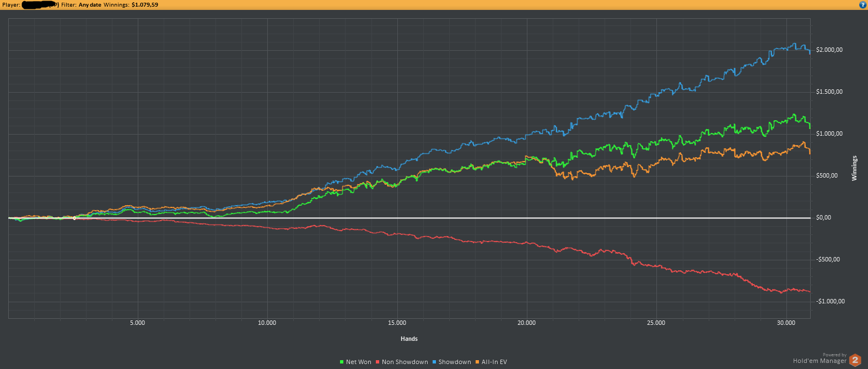The height and width of the screenshot is (369, 868).
Task: Click the vertical 'Winnings' y-axis title
Action: (x=855, y=168)
